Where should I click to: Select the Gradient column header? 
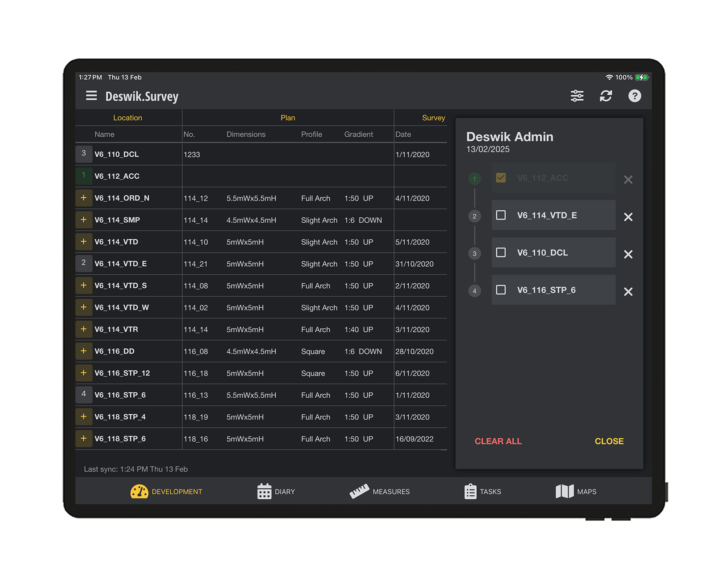click(359, 134)
